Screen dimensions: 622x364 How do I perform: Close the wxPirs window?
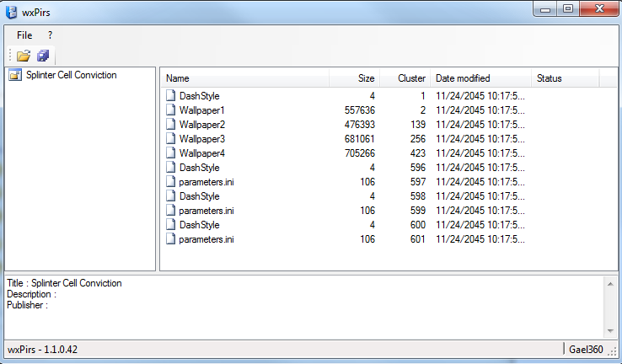599,9
